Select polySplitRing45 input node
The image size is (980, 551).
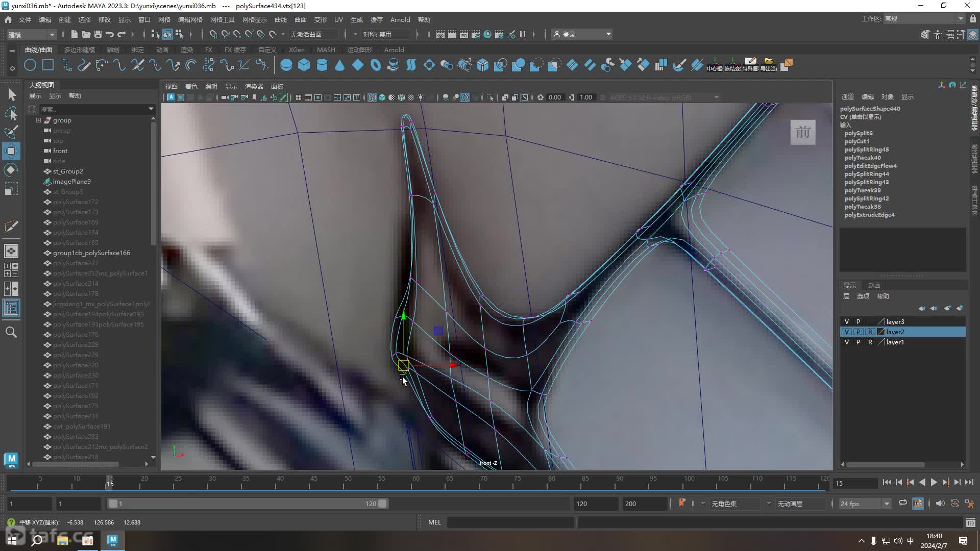coord(866,149)
